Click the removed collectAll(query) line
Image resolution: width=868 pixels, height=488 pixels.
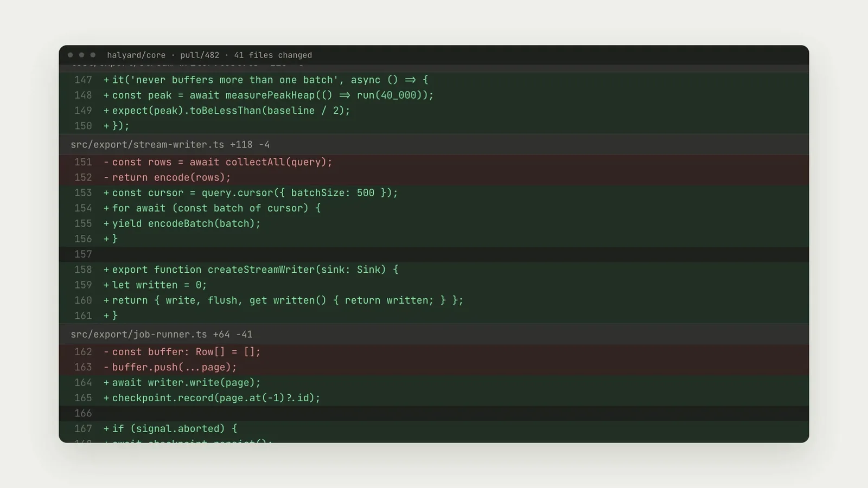[434, 162]
